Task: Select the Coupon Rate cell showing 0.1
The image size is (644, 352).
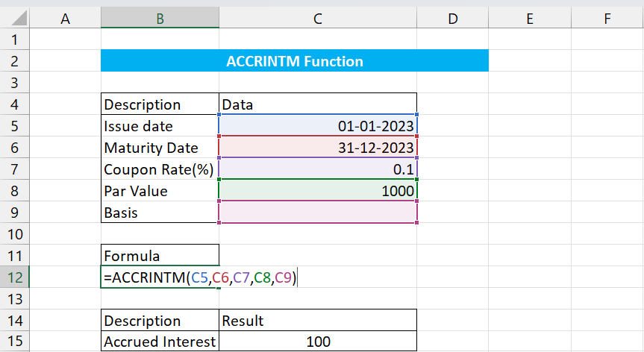Action: tap(317, 169)
